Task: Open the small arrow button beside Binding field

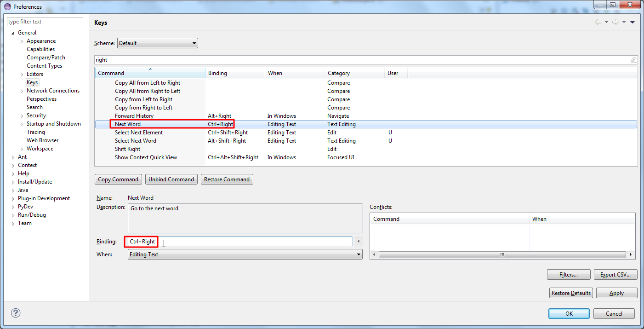Action: click(358, 242)
